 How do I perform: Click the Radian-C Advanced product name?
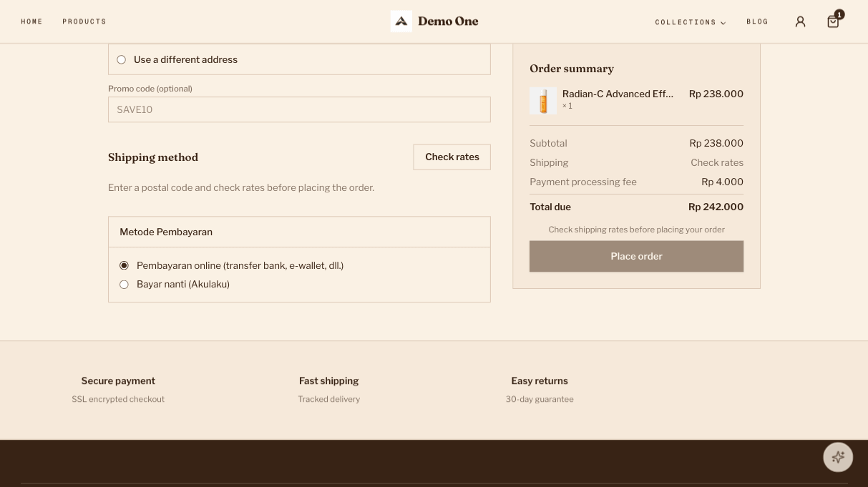click(x=618, y=94)
